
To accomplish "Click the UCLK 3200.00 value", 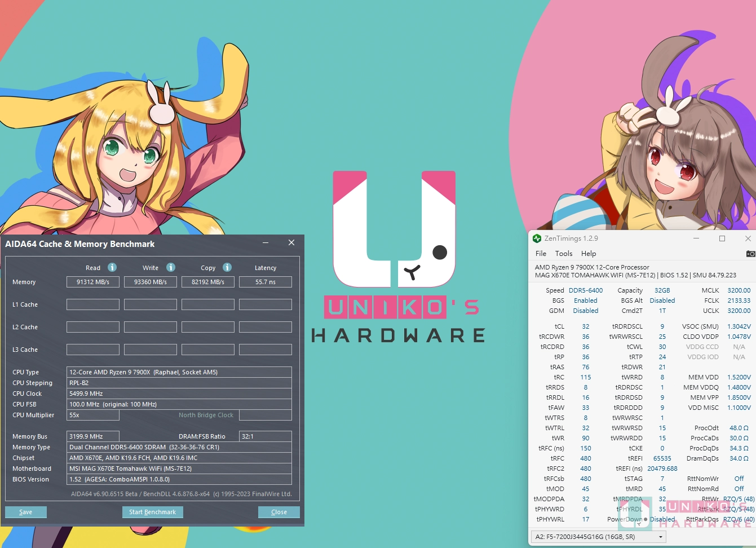I will coord(739,311).
